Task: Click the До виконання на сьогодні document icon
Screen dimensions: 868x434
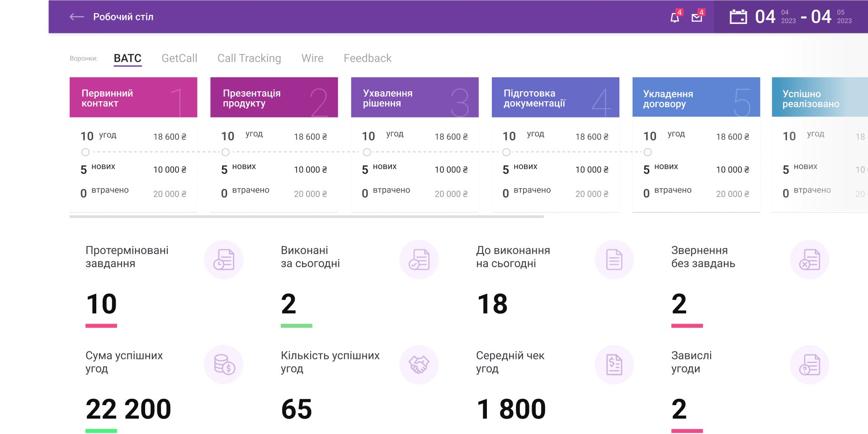Action: click(614, 259)
